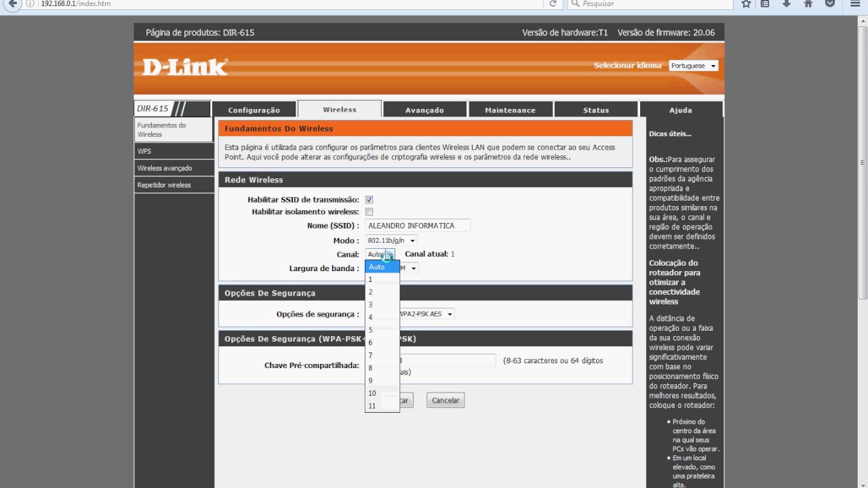Go back with the browser back arrow
The width and height of the screenshot is (868, 488).
point(11,3)
